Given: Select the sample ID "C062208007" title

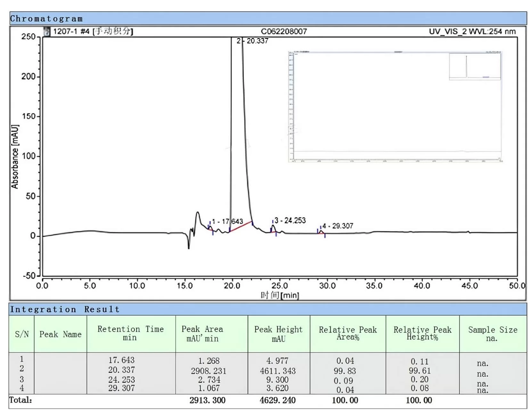Looking at the screenshot, I should [284, 31].
